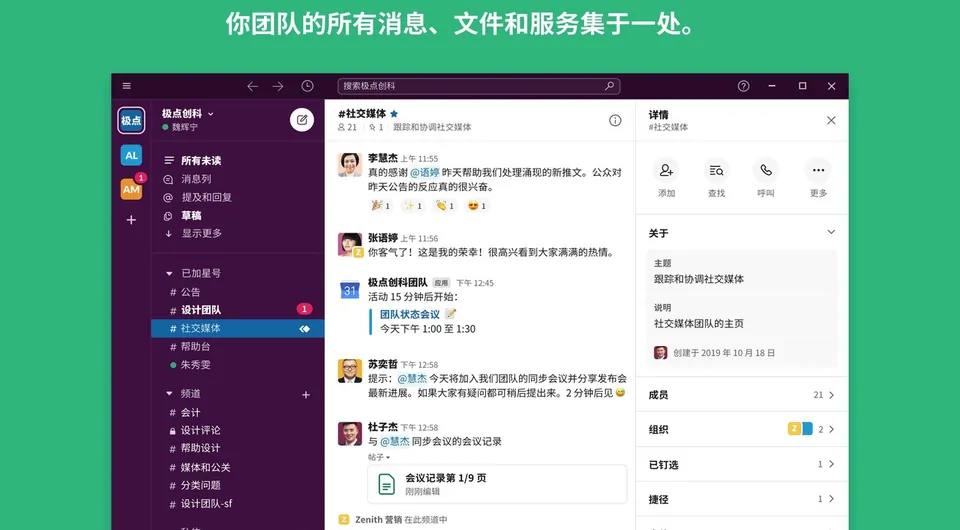
Task: Click 张语婷's avatar
Action: [350, 244]
